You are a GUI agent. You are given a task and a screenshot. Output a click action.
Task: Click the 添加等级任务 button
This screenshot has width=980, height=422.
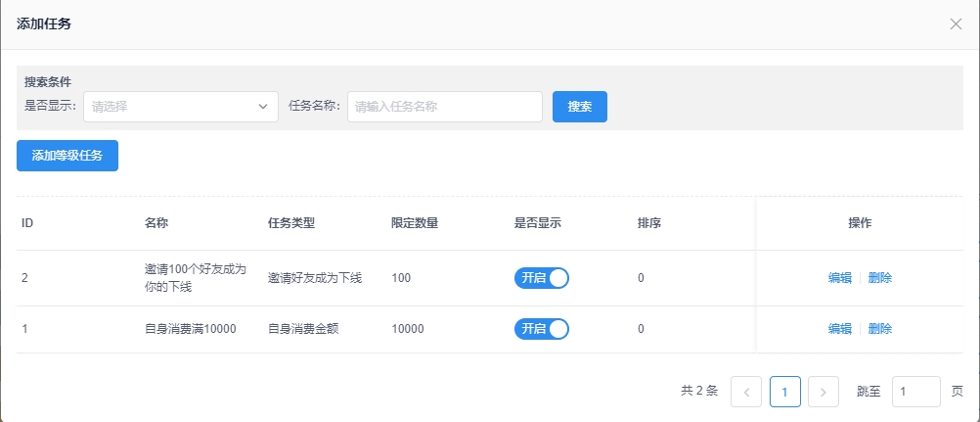coord(67,156)
